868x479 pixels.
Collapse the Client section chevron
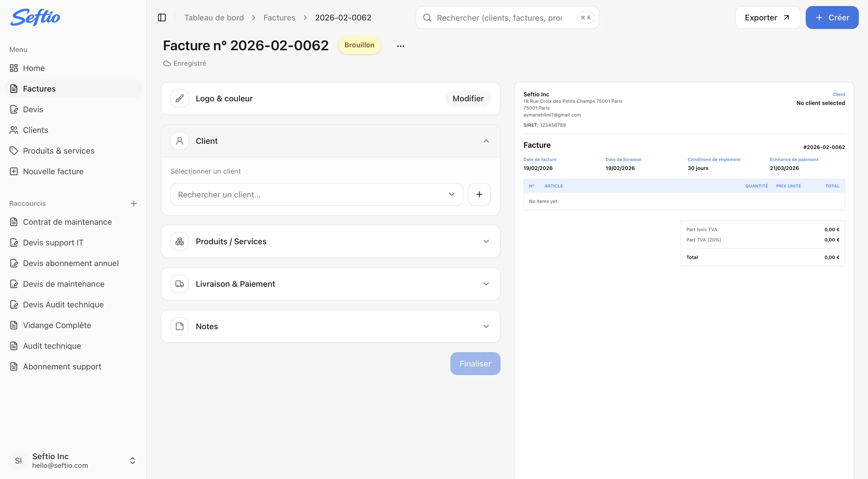(486, 141)
